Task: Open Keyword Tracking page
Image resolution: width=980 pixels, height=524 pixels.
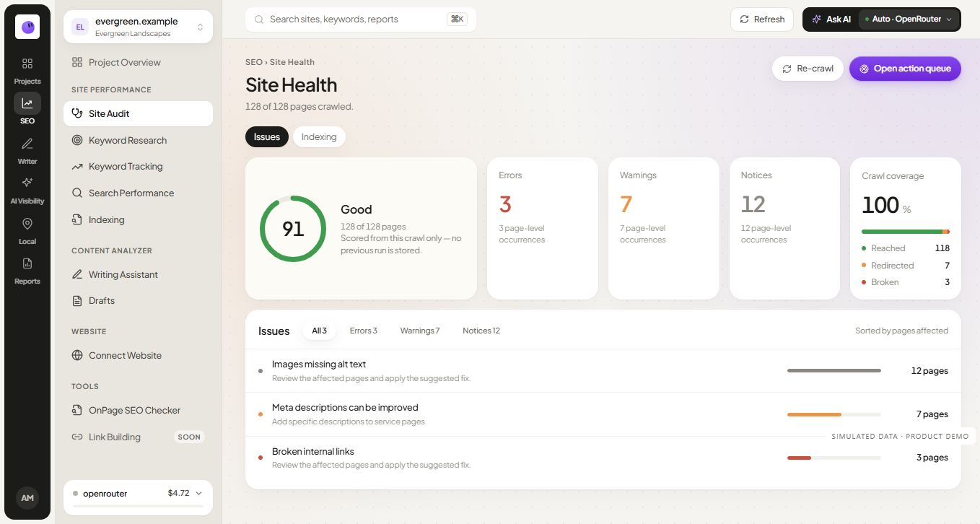Action: click(x=138, y=166)
